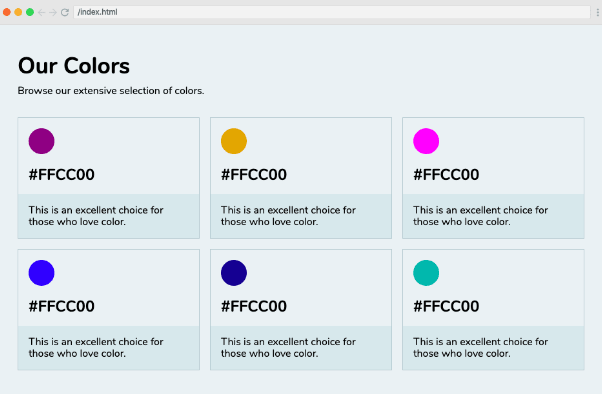The width and height of the screenshot is (602, 394).
Task: Click description text in navy card
Action: coord(288,348)
